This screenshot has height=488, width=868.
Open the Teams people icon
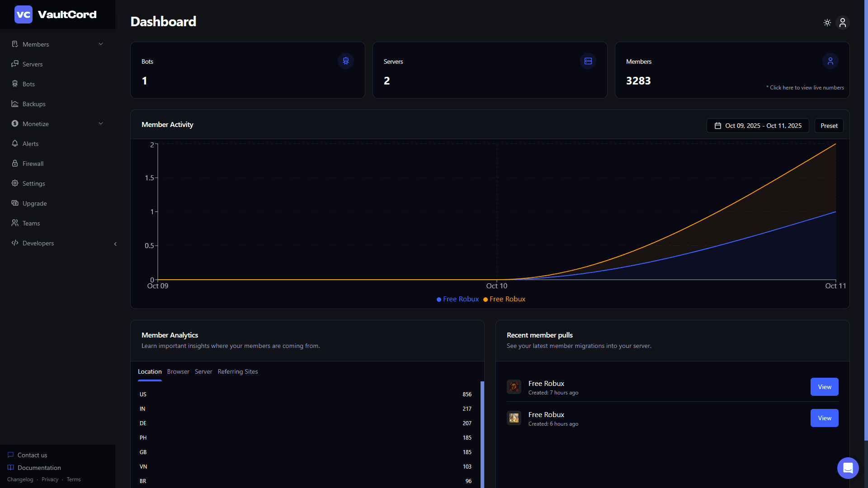15,223
